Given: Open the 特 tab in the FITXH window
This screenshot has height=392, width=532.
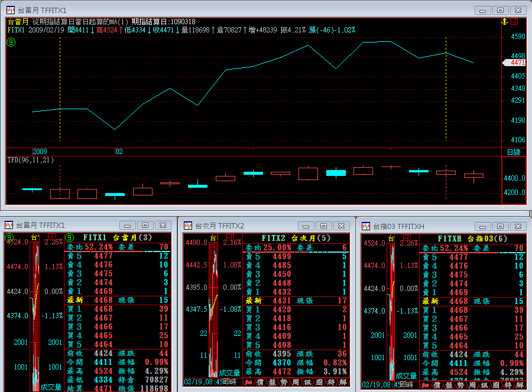Looking at the screenshot, I should 508,386.
